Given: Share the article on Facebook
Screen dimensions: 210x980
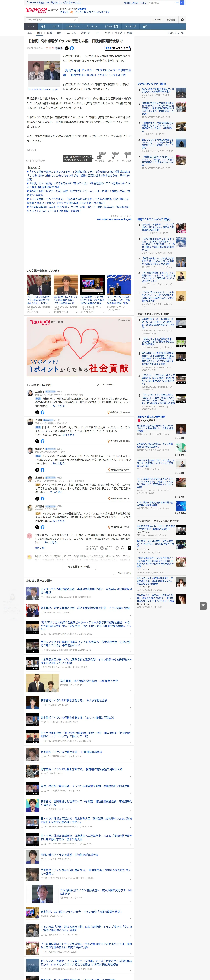Looking at the screenshot, I should pos(72,48).
